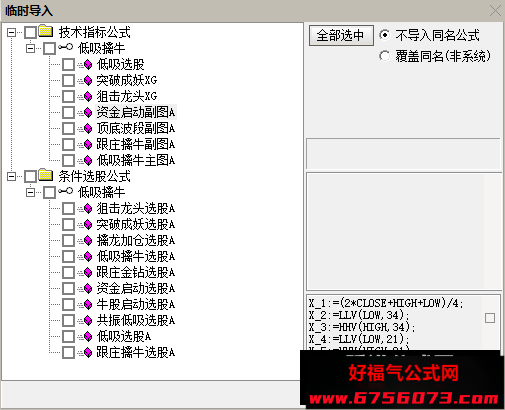This screenshot has height=410, width=505.
Task: Click the key icon of 低吸擒牛 under 技术指标公式
Action: tap(65, 47)
